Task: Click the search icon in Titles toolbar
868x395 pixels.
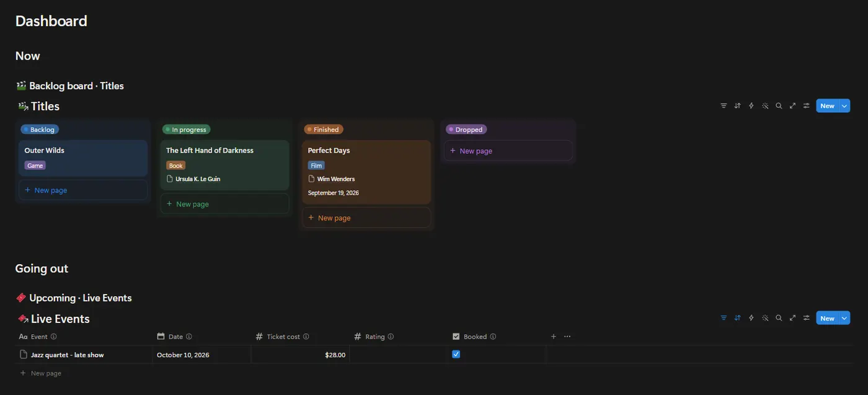Action: (779, 106)
